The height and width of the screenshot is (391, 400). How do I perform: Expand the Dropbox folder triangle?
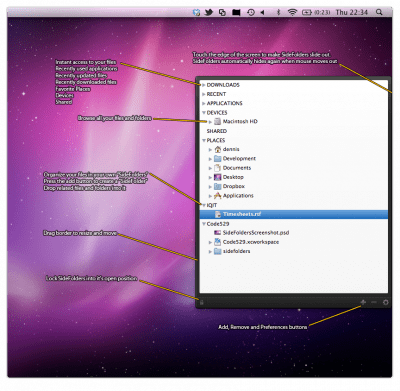point(210,187)
